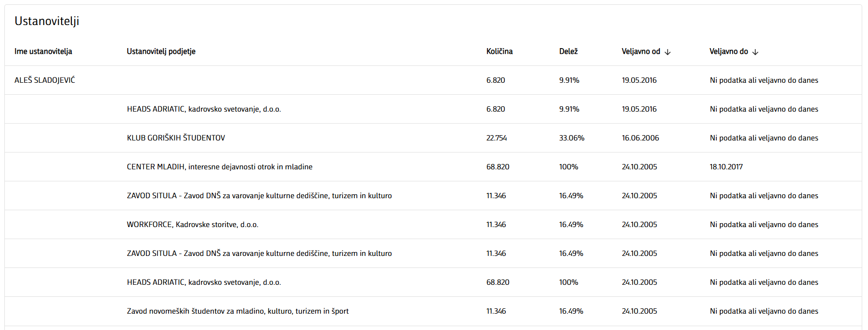This screenshot has width=868, height=330.
Task: Click the Količina column header
Action: [x=499, y=51]
